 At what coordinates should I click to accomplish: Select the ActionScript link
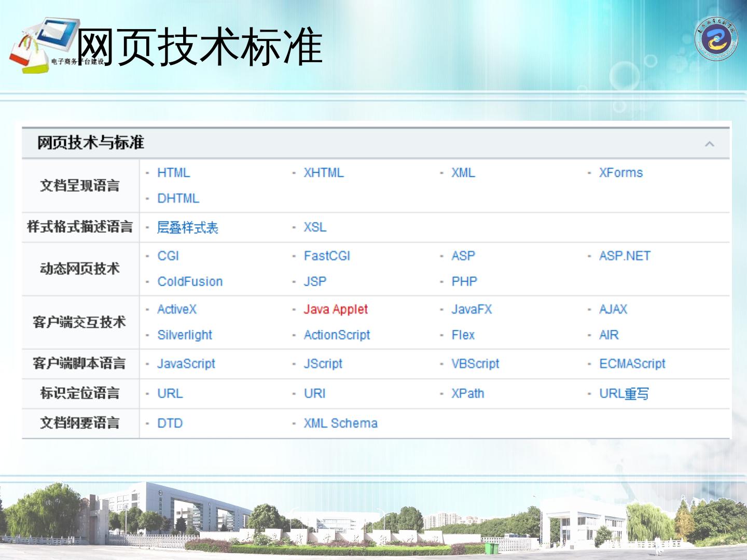[337, 335]
